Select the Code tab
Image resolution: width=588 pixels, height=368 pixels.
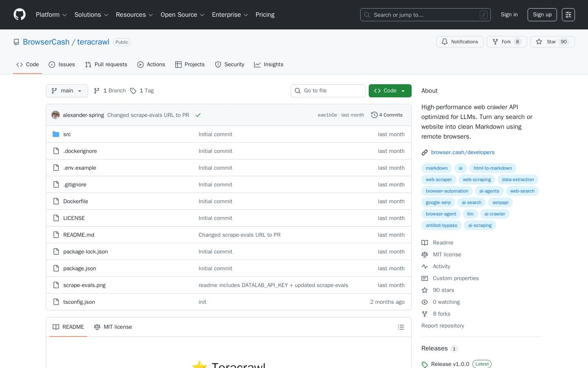pos(28,65)
